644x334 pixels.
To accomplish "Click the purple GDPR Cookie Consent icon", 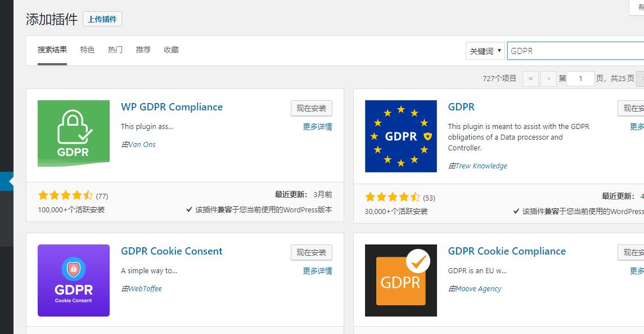I will coord(74,280).
